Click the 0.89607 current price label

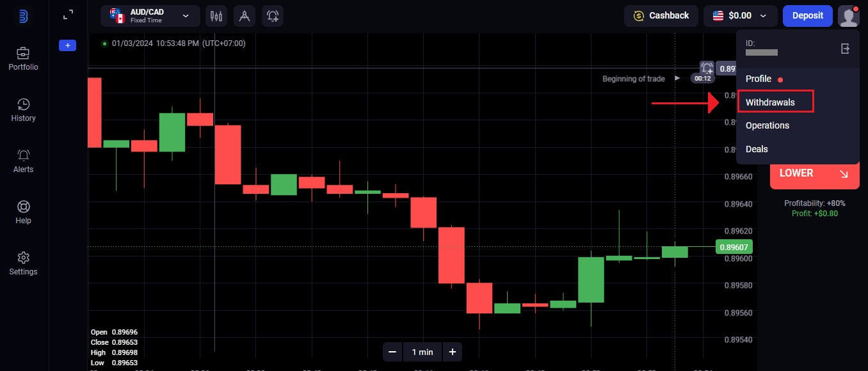[x=734, y=247]
